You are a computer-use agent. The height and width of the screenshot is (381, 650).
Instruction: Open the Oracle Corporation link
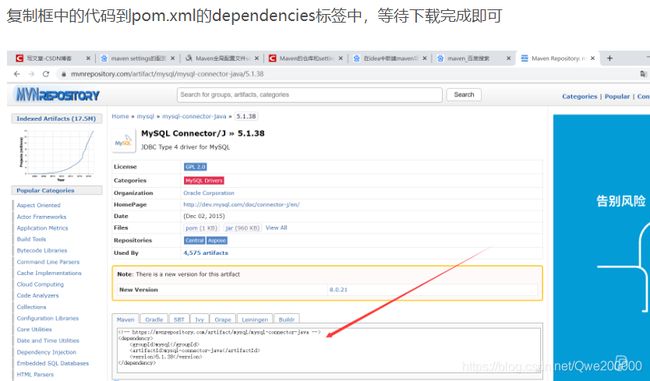209,193
